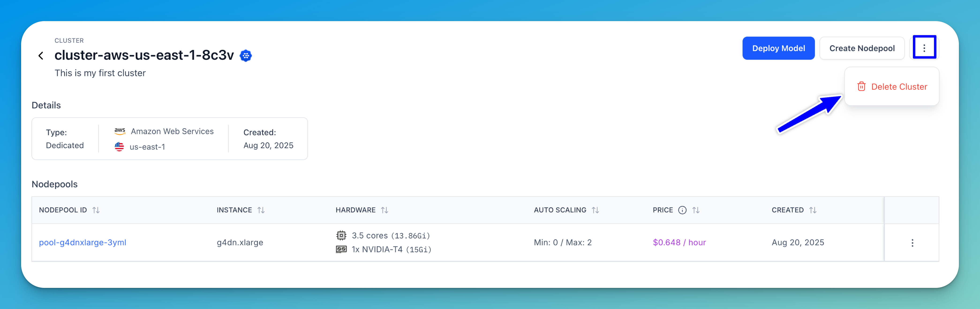The width and height of the screenshot is (980, 309).
Task: Click the blue Kubernetes cluster badge icon
Action: coord(246,56)
